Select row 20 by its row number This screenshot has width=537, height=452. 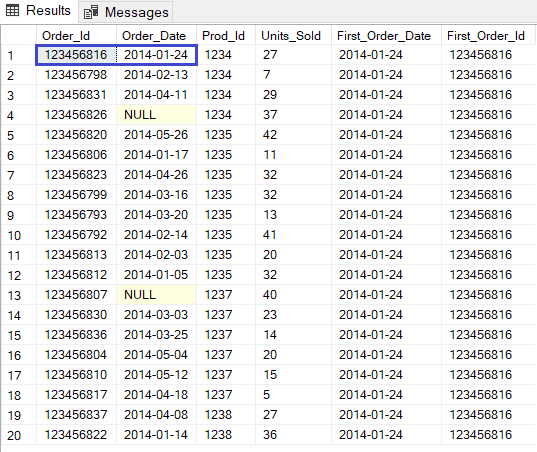[19, 435]
